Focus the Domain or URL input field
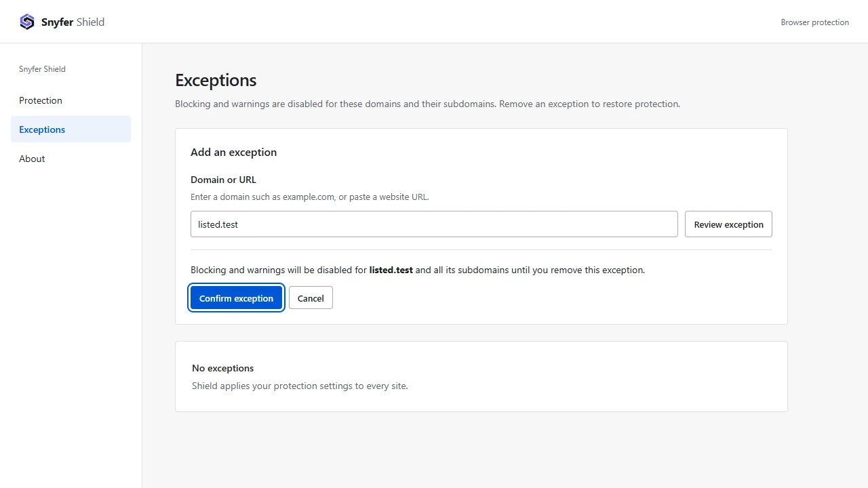868x488 pixels. coord(434,224)
